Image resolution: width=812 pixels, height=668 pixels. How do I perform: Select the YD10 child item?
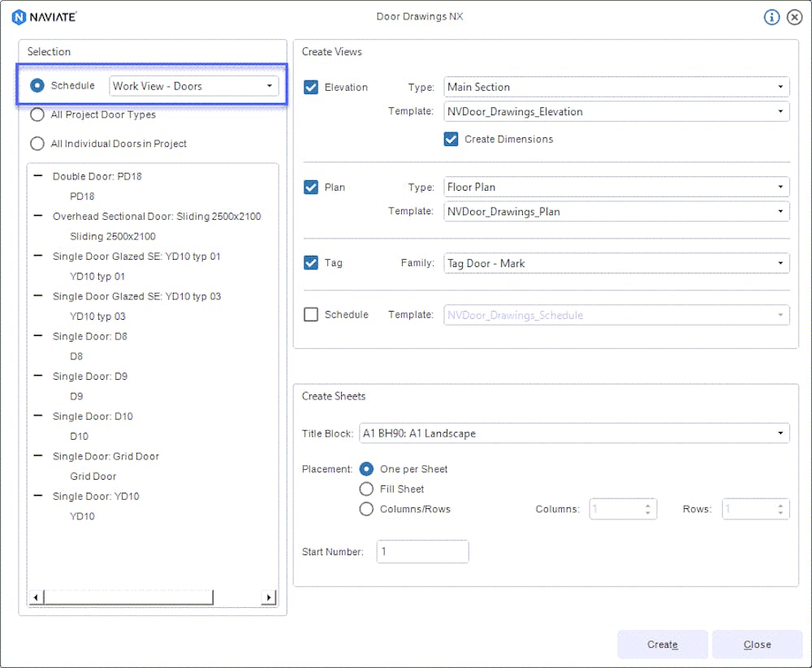click(x=82, y=516)
